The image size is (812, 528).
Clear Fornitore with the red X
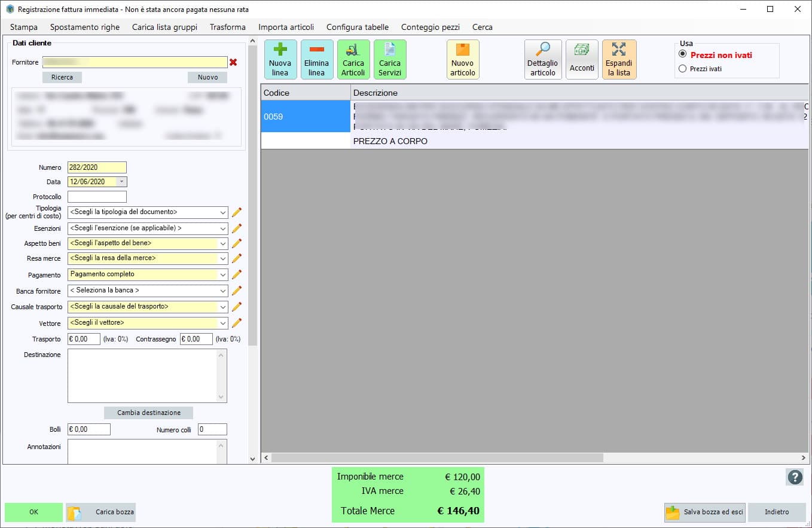pyautogui.click(x=233, y=62)
